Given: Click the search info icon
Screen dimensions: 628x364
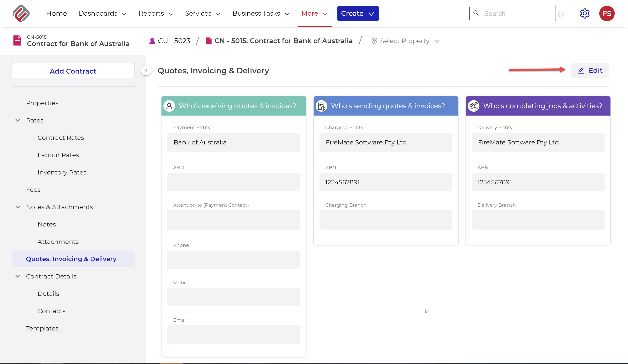Looking at the screenshot, I should (561, 14).
